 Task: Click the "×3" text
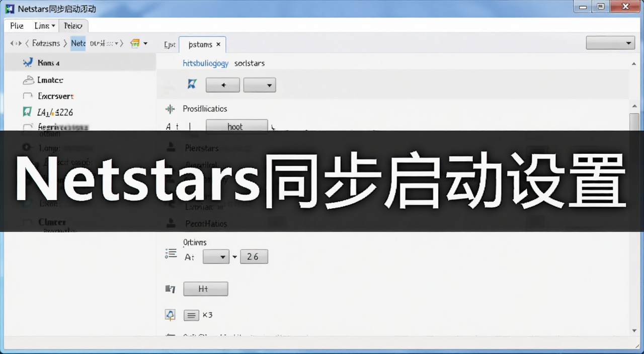coord(207,315)
